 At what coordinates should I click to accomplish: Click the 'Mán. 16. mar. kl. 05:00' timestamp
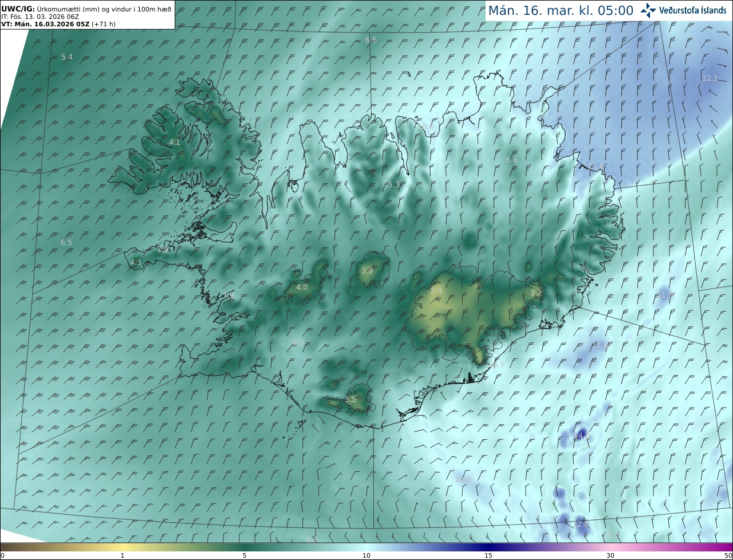[x=561, y=10]
